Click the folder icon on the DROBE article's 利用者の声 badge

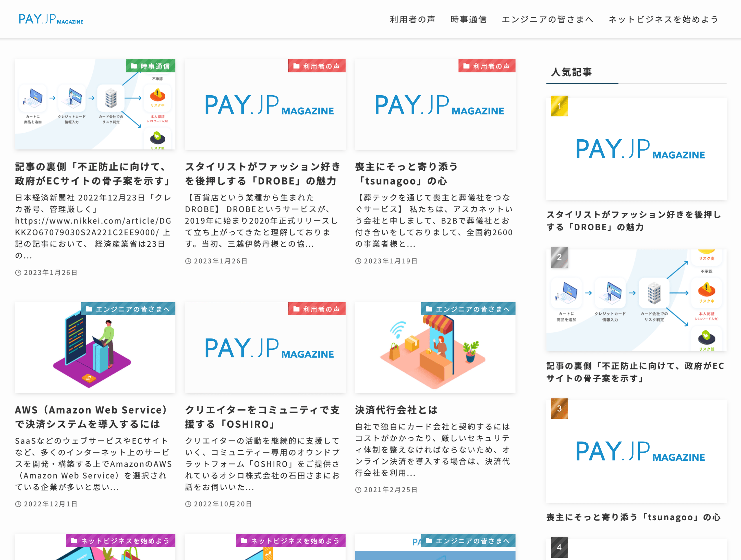(x=296, y=66)
